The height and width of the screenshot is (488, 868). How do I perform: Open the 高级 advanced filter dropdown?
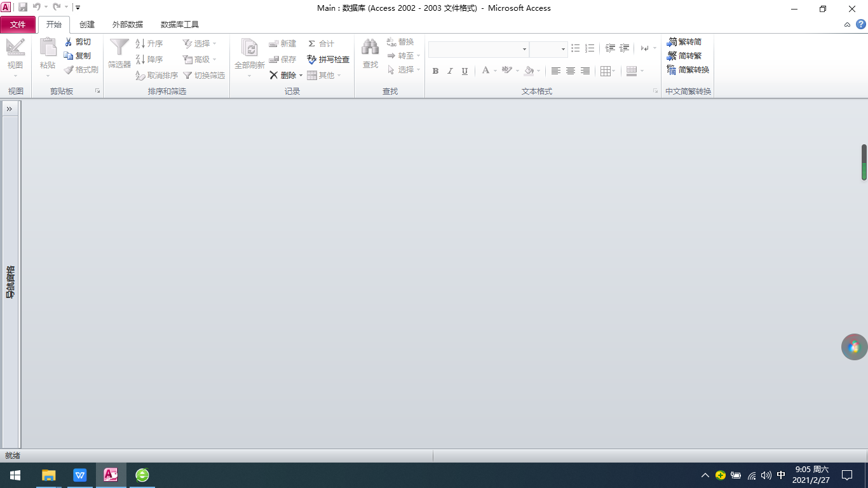(200, 60)
